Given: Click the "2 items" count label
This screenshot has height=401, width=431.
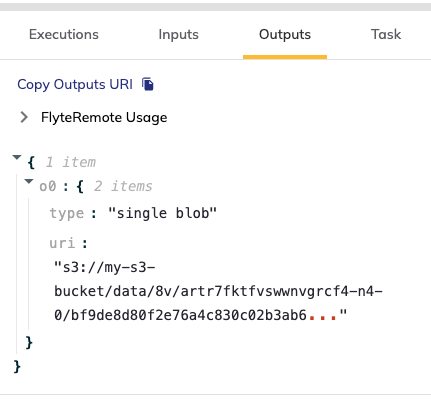Looking at the screenshot, I should (x=123, y=186).
